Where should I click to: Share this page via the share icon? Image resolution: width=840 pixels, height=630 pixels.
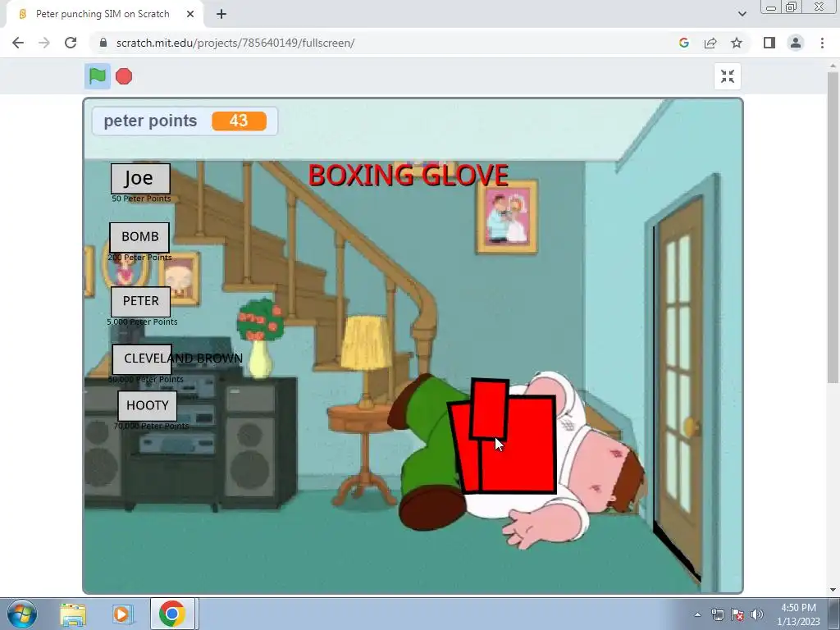point(710,43)
